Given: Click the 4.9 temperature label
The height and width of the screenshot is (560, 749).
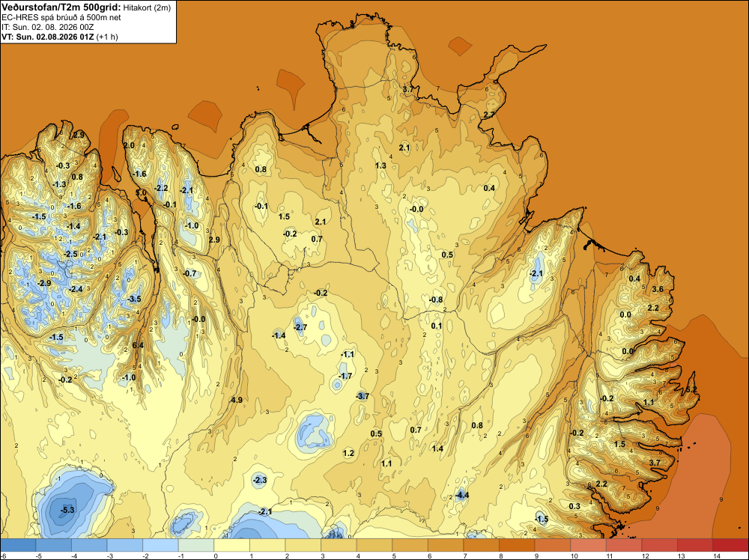Looking at the screenshot, I should [237, 400].
